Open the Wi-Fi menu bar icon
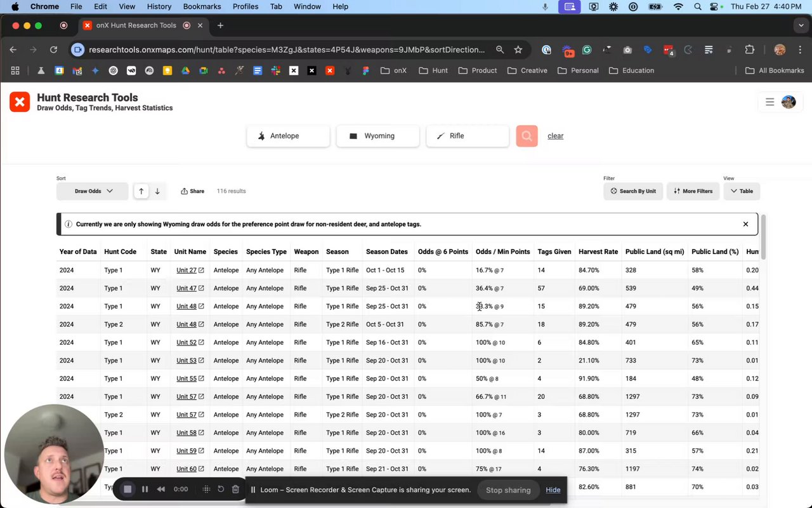This screenshot has height=508, width=812. pos(678,6)
